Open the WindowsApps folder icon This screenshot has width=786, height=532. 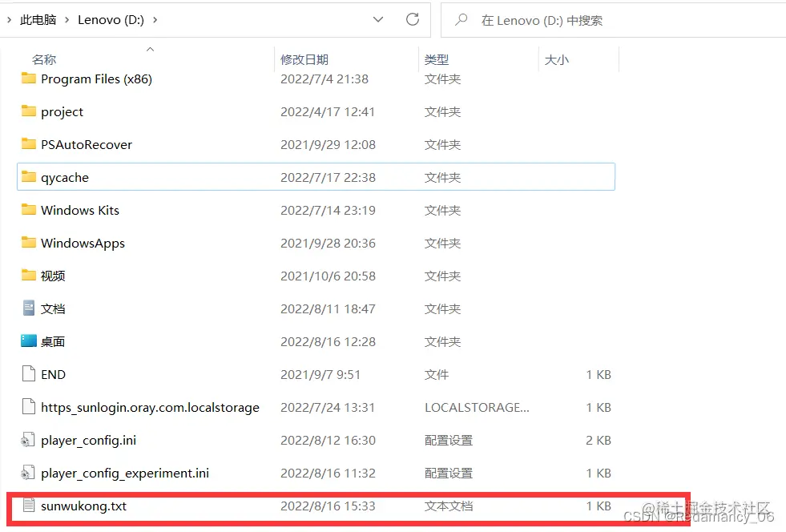(29, 243)
